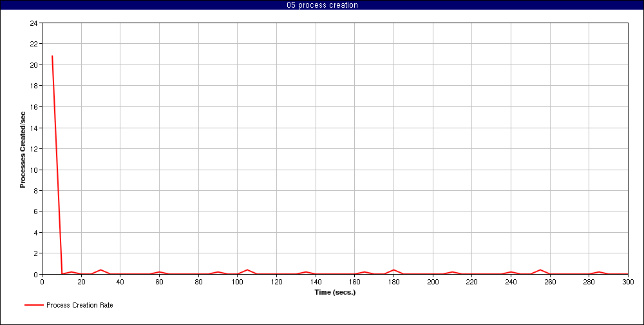Click the small red spike at 180 seconds
The width and height of the screenshot is (644, 325).
click(x=393, y=270)
